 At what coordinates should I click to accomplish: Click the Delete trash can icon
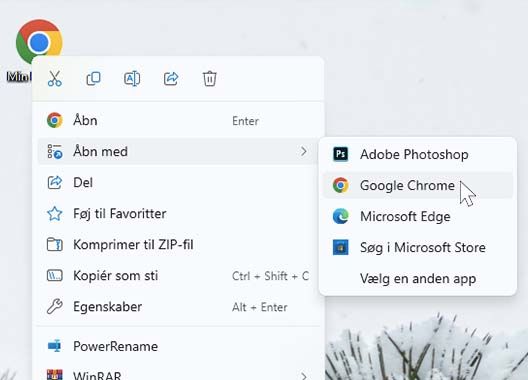click(x=209, y=78)
